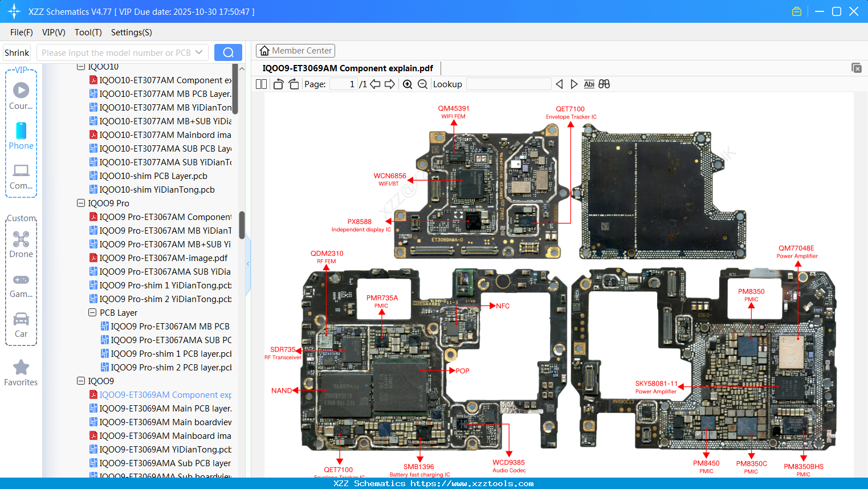Viewport: 868px width, 489px height.
Task: Open the Member Center
Action: pyautogui.click(x=295, y=50)
